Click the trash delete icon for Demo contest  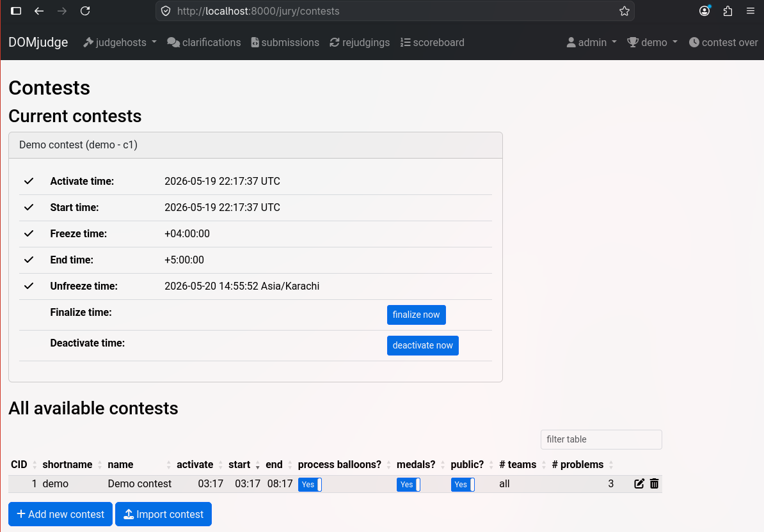(x=654, y=483)
